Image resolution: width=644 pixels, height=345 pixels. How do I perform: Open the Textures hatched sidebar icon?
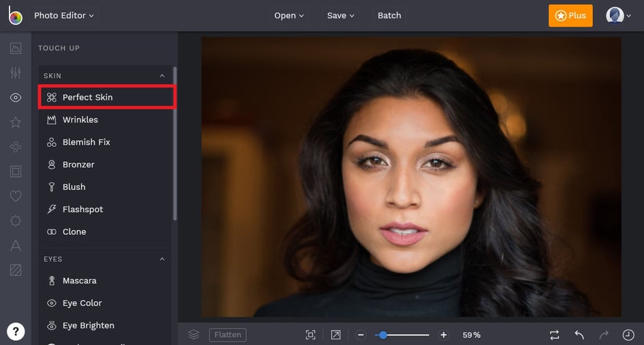(16, 270)
